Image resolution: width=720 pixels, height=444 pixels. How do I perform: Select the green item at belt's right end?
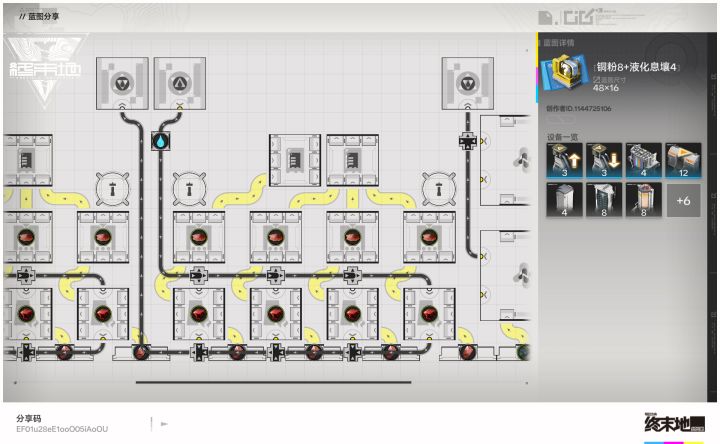click(524, 352)
